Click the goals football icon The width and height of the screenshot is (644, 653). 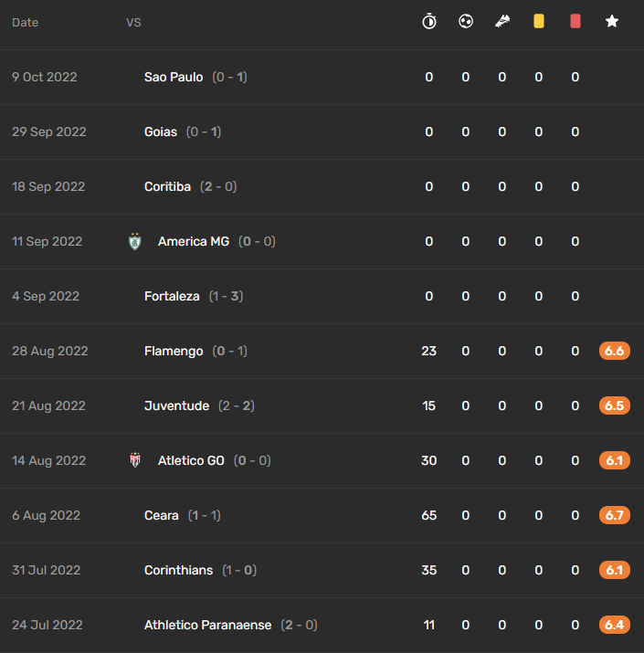466,21
